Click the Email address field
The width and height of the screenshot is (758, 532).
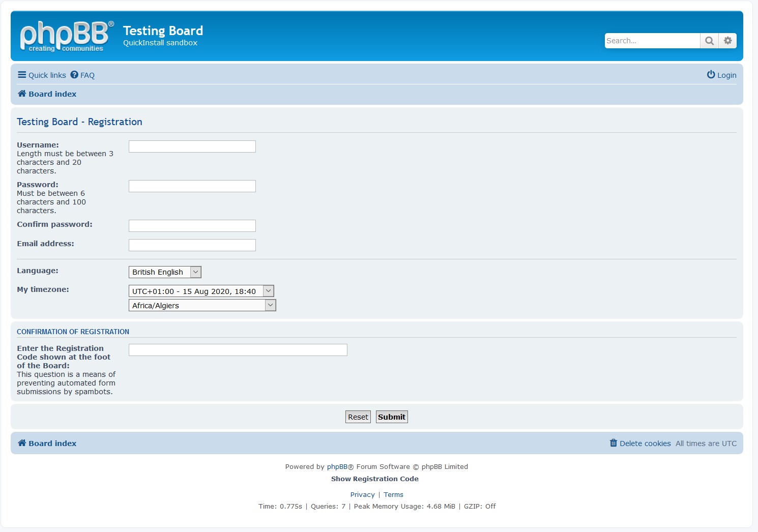coord(192,245)
